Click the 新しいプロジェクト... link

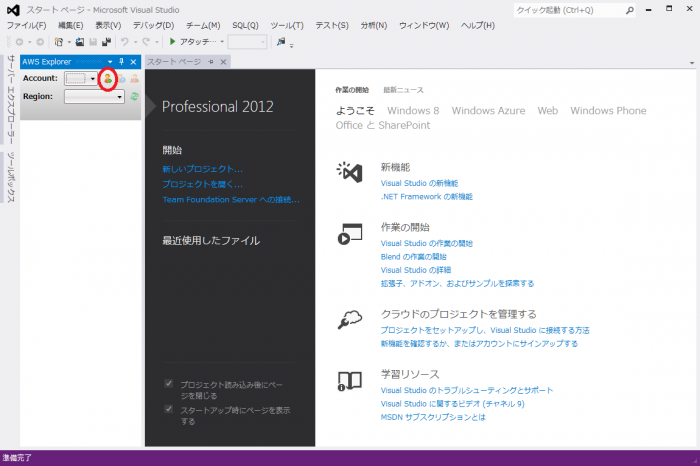pos(203,169)
